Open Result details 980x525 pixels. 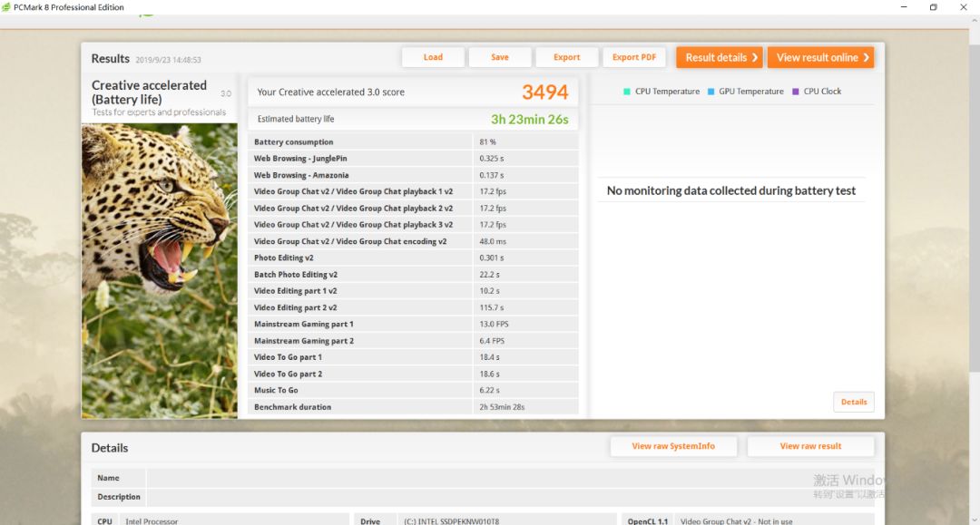[x=720, y=57]
